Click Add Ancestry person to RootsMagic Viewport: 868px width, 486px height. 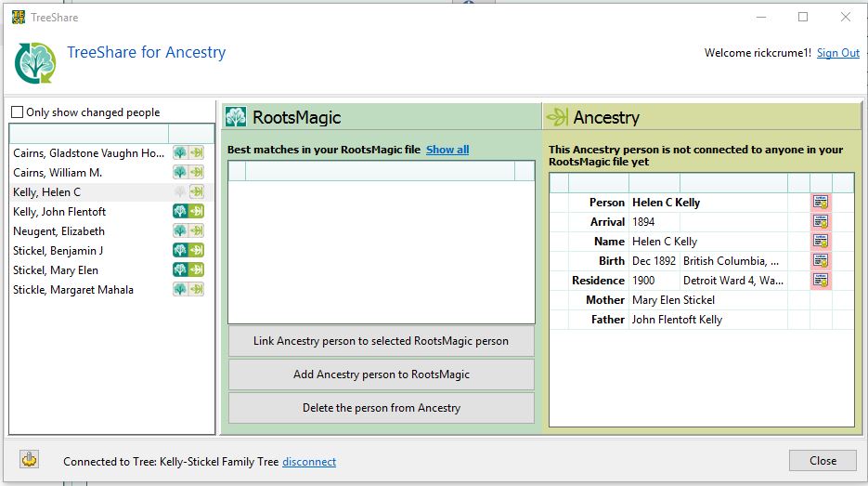pos(382,374)
